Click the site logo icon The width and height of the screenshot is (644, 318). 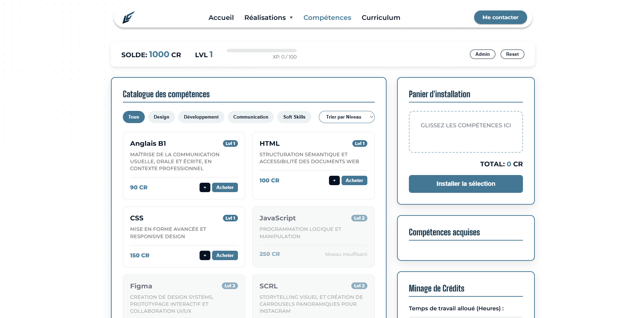coord(128,17)
